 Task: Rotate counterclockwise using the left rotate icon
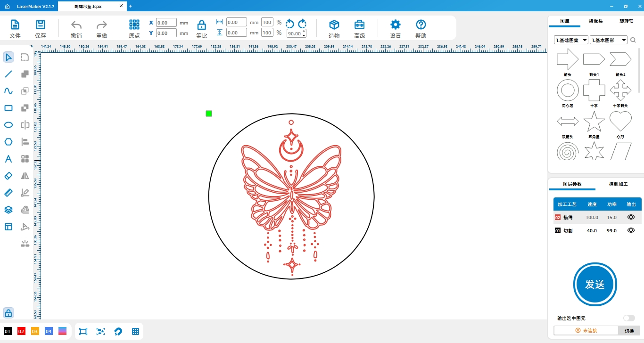[290, 24]
